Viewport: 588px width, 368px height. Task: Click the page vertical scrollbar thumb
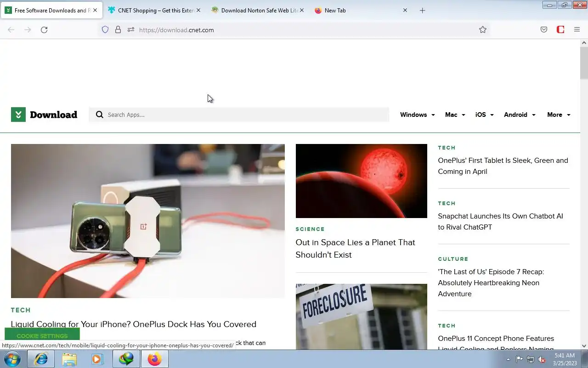point(584,63)
